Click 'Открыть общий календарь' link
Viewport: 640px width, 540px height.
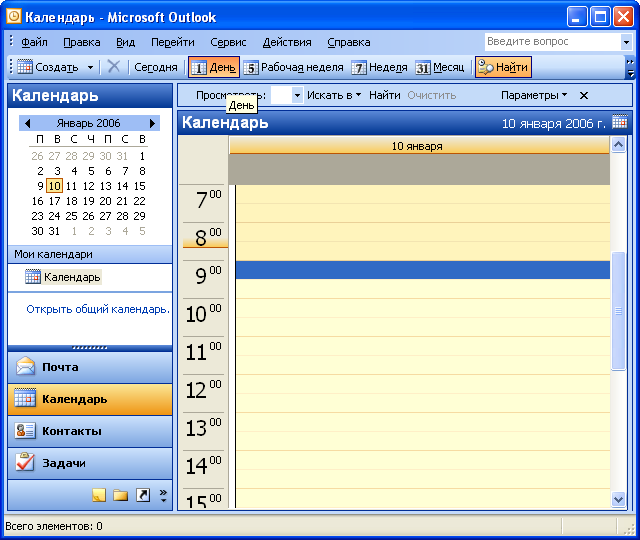click(x=98, y=309)
